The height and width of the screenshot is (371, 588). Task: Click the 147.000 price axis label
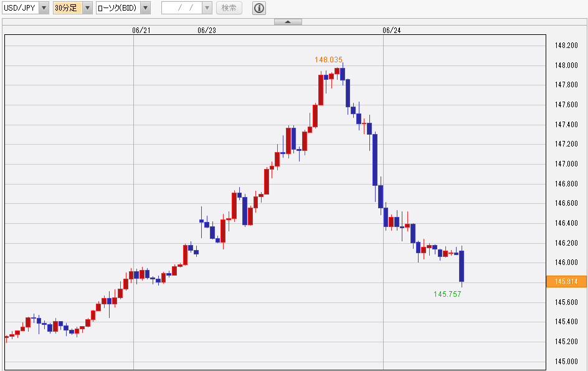coord(566,164)
